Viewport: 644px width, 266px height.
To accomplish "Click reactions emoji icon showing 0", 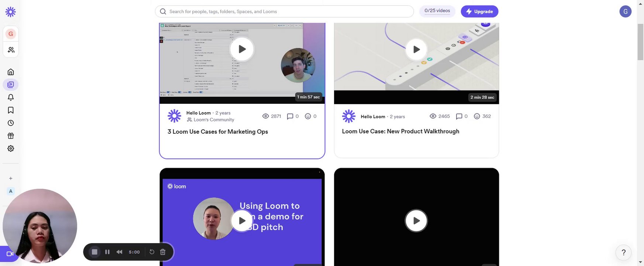I will click(x=308, y=116).
